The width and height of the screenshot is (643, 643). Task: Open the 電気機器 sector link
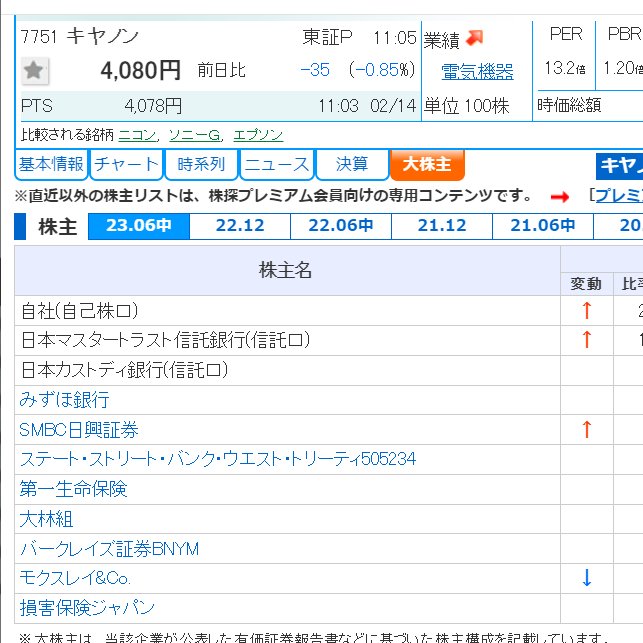pos(477,71)
